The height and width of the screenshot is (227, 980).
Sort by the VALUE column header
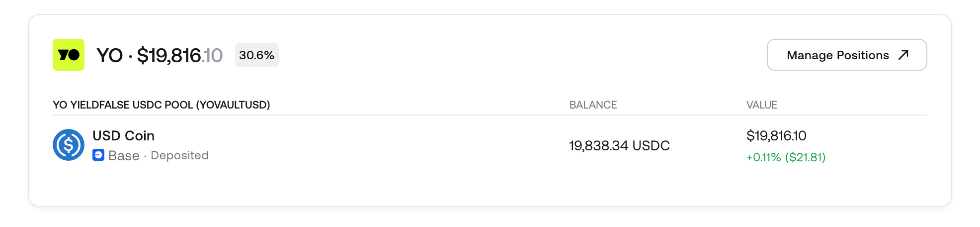(762, 105)
